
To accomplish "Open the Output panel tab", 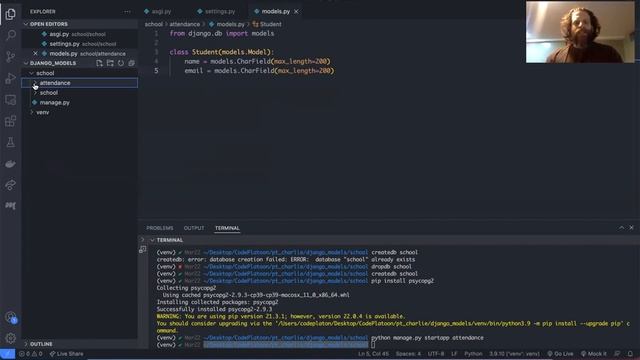I will (194, 228).
